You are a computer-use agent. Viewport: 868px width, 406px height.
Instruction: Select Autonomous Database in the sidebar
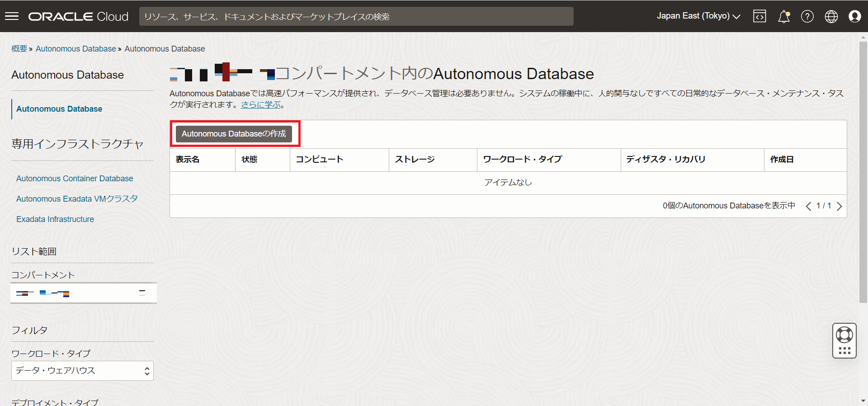tap(59, 109)
